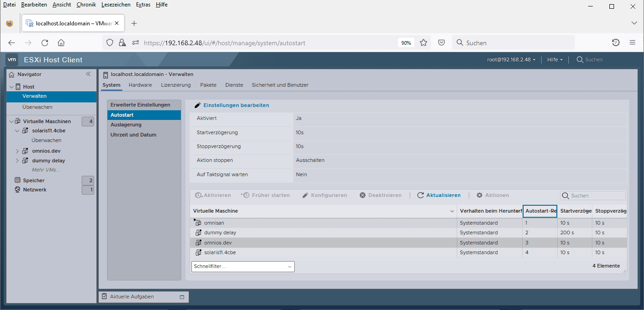Collapse the solaris11.4cbe tree node
Screen dimensions: 644x310
[17, 131]
